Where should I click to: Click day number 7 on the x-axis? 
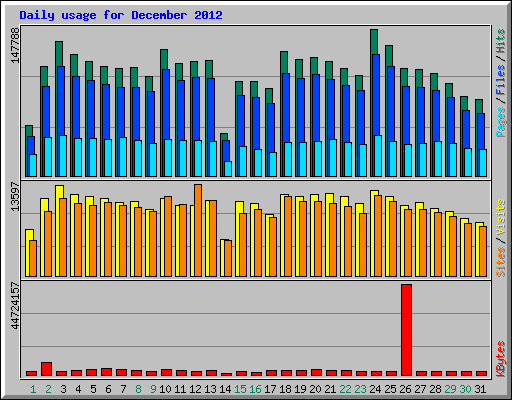(x=123, y=389)
